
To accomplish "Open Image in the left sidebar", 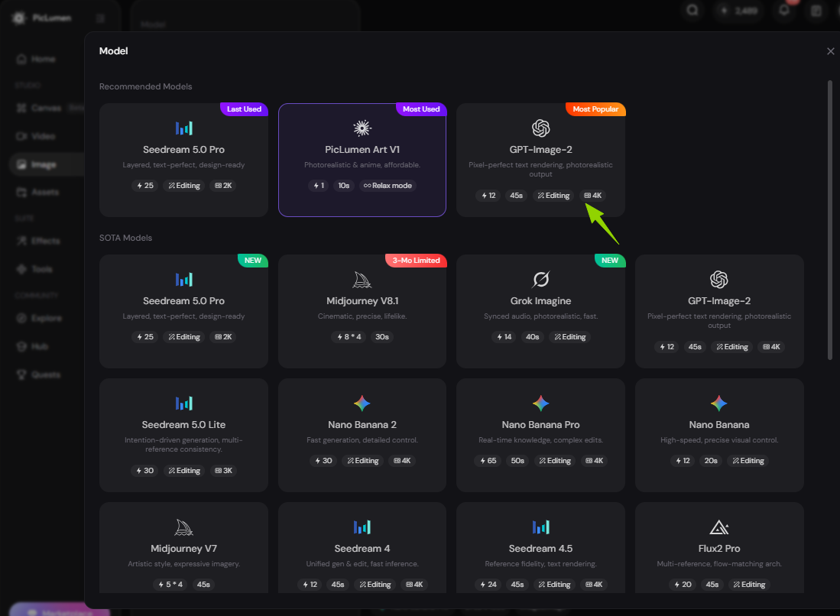I will [47, 164].
